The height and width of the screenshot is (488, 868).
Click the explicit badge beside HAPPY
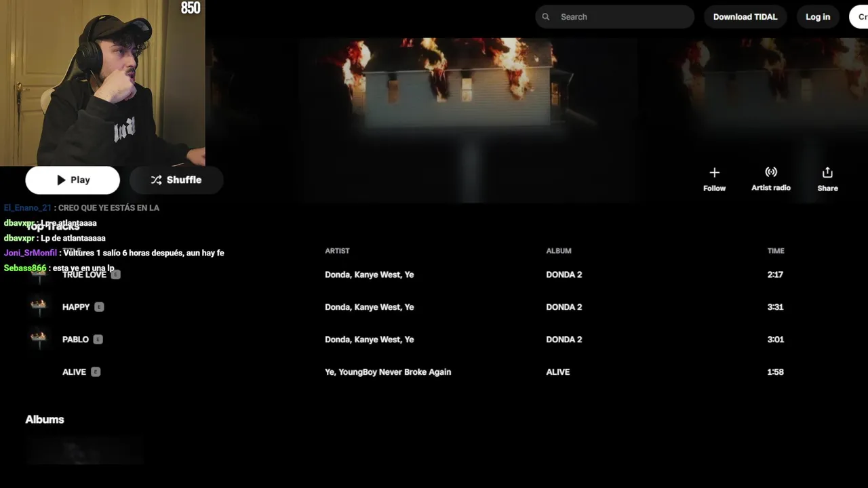click(x=100, y=307)
